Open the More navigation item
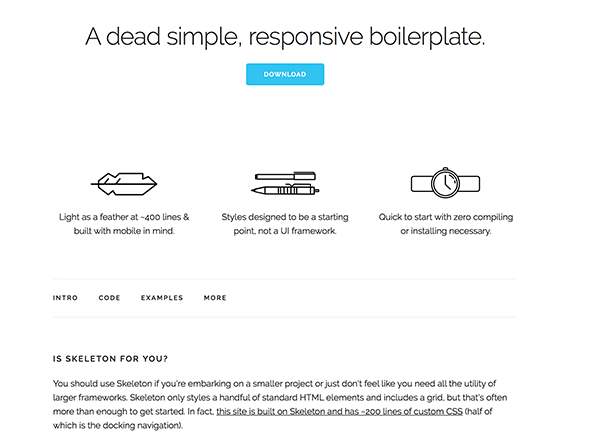Screen dimensions: 600x440 pyautogui.click(x=215, y=298)
